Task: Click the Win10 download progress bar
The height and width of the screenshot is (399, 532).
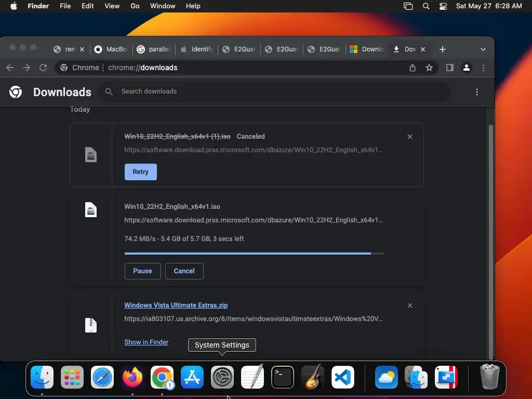Action: 254,254
